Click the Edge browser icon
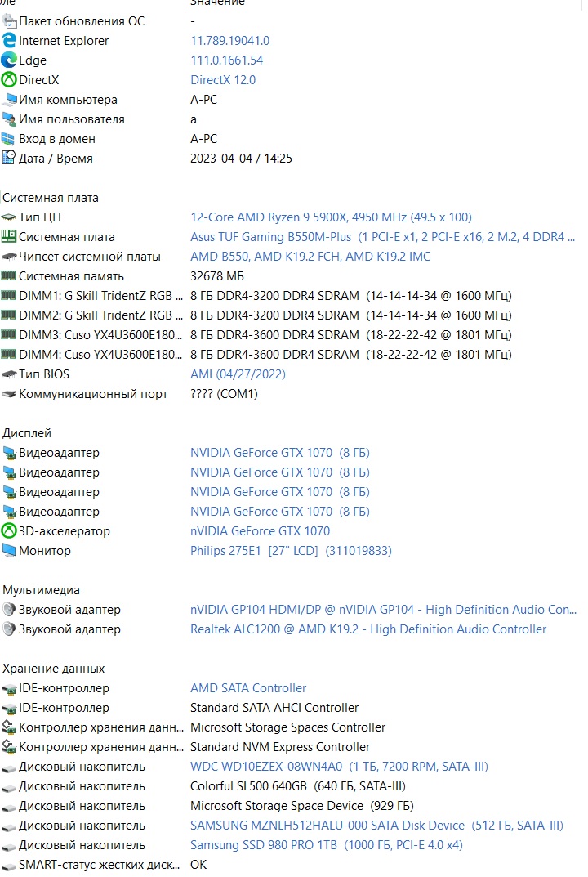This screenshot has height=877, width=588. 9,60
